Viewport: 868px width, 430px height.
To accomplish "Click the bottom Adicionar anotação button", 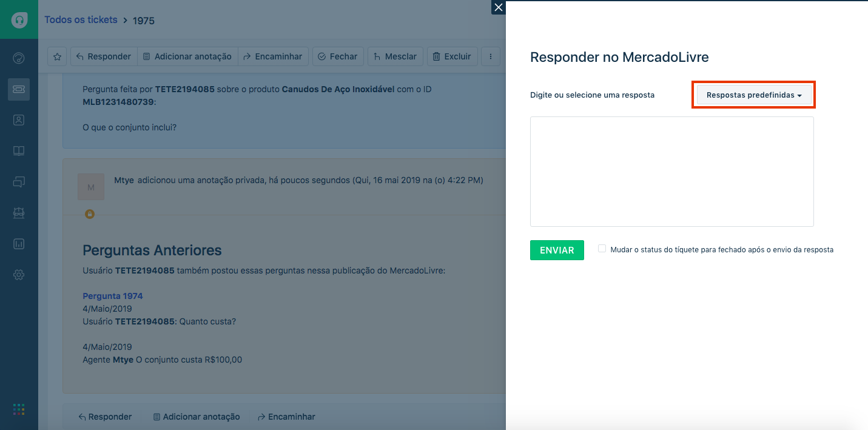I will pyautogui.click(x=197, y=417).
